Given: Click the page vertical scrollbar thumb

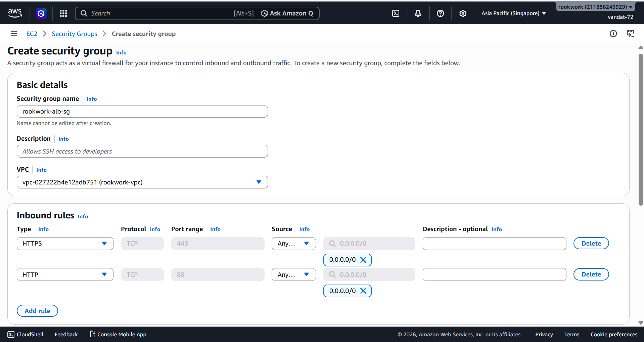Looking at the screenshot, I should click(x=641, y=129).
